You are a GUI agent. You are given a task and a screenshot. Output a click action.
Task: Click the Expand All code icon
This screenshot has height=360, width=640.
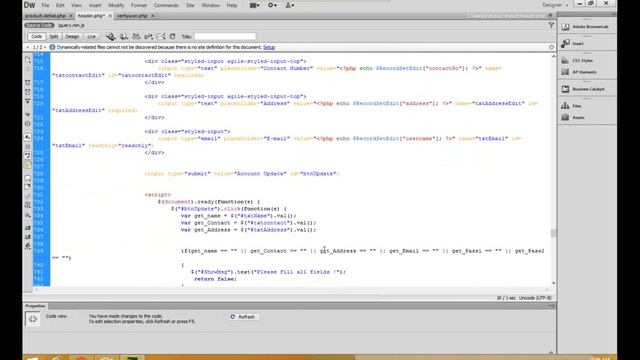(x=28, y=101)
